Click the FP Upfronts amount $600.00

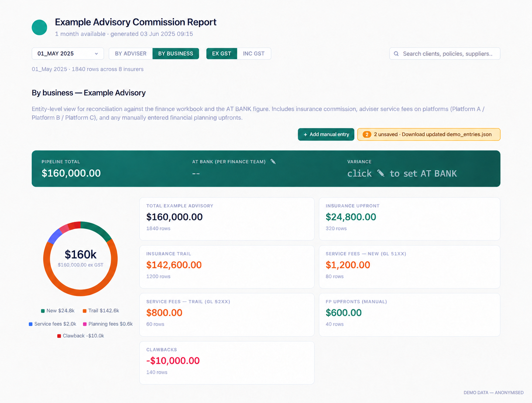pos(344,313)
